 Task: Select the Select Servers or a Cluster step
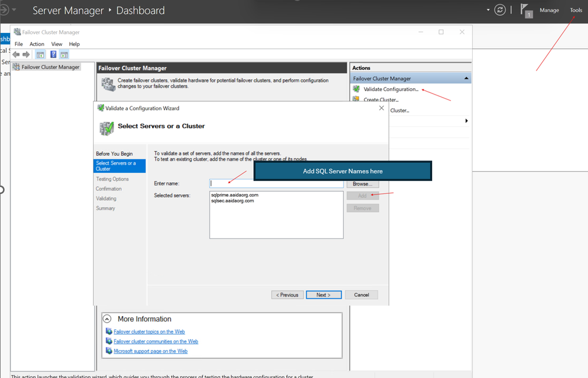pyautogui.click(x=119, y=166)
